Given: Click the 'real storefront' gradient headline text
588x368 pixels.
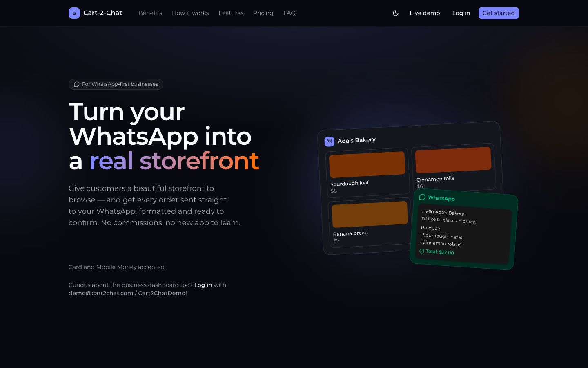Looking at the screenshot, I should [174, 161].
